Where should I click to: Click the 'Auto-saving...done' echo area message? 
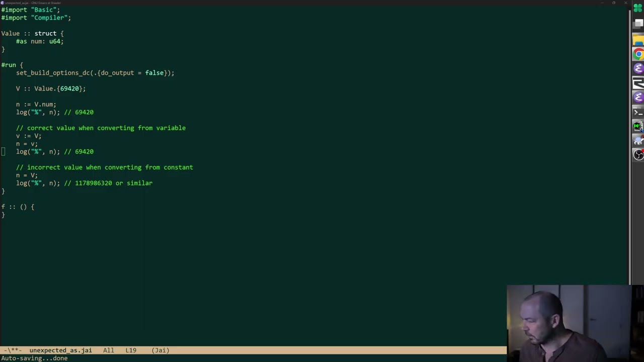pos(34,358)
